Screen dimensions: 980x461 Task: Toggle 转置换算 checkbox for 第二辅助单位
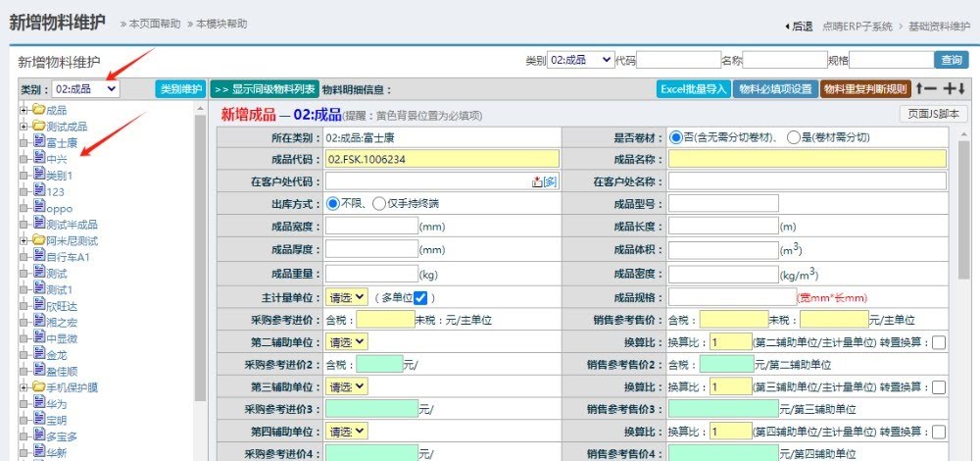click(x=938, y=342)
